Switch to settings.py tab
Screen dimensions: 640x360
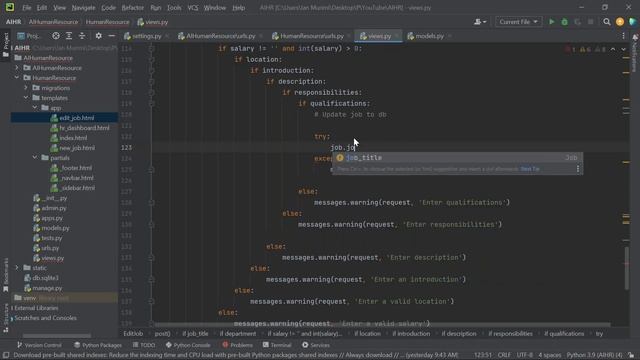[x=146, y=36]
